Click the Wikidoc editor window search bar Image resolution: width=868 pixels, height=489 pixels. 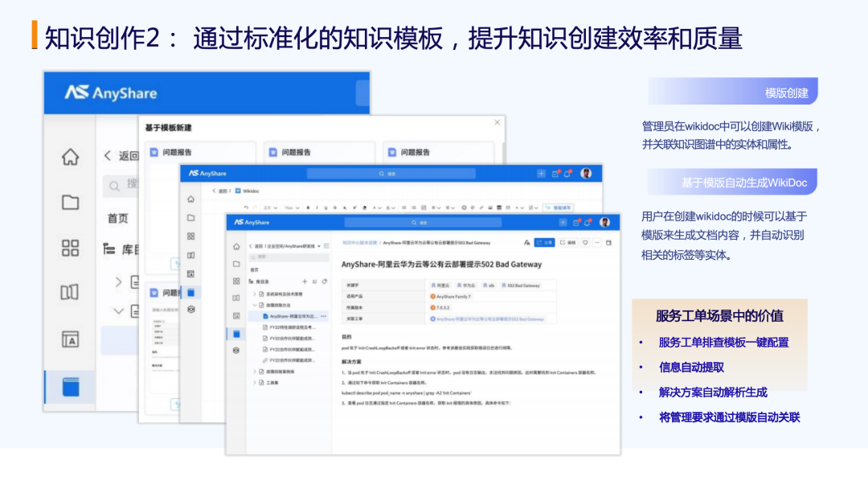click(391, 174)
